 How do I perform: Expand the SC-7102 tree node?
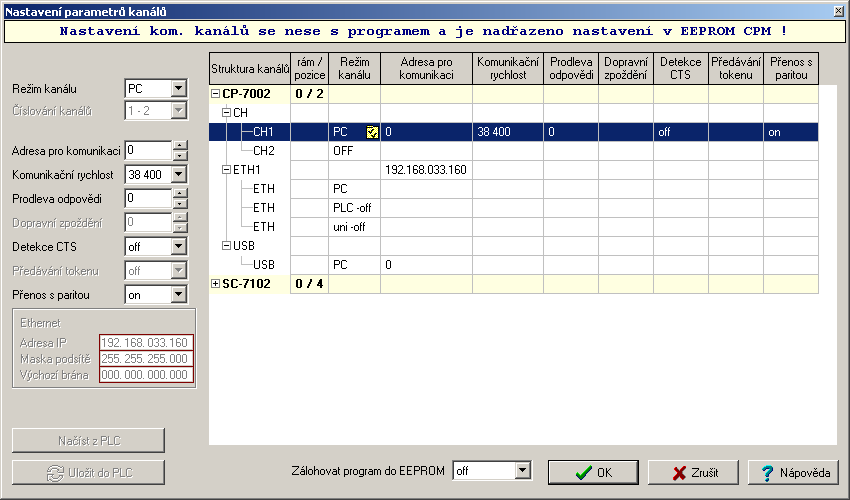pyautogui.click(x=215, y=284)
